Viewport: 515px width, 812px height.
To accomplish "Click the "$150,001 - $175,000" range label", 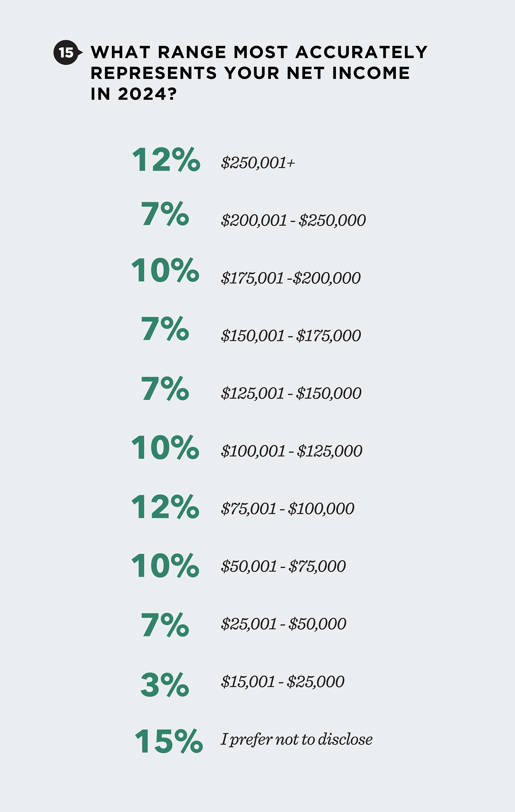I will pos(291,336).
